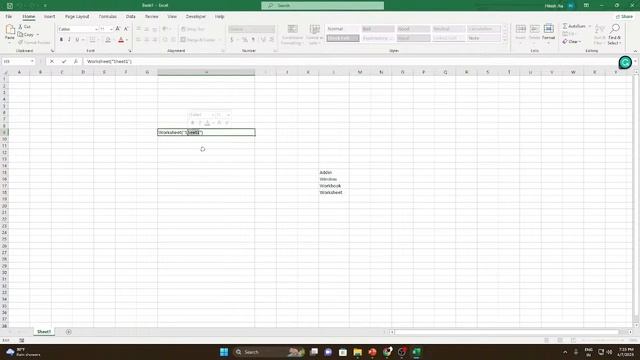Open File Explorer from the taskbar

tap(358, 352)
